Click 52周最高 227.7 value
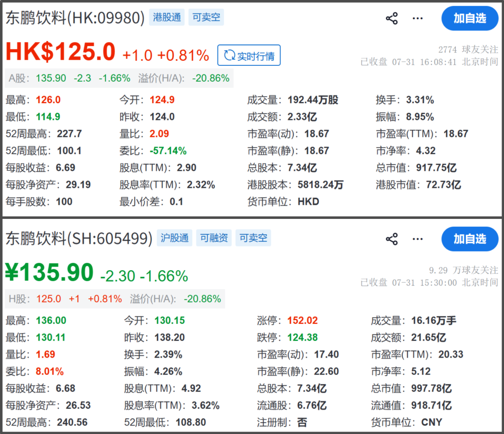Screen dimensions: 504x434 pos(70,134)
